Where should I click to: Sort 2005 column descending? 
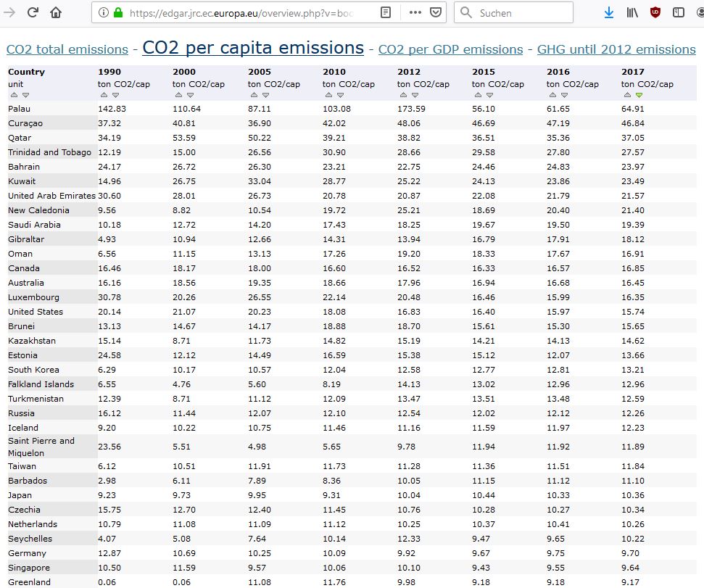[x=266, y=95]
